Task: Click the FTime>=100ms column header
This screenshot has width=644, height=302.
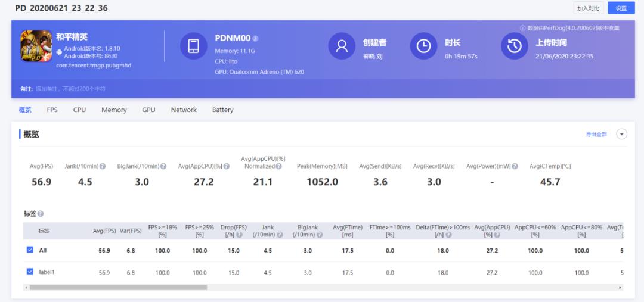Action: click(390, 231)
